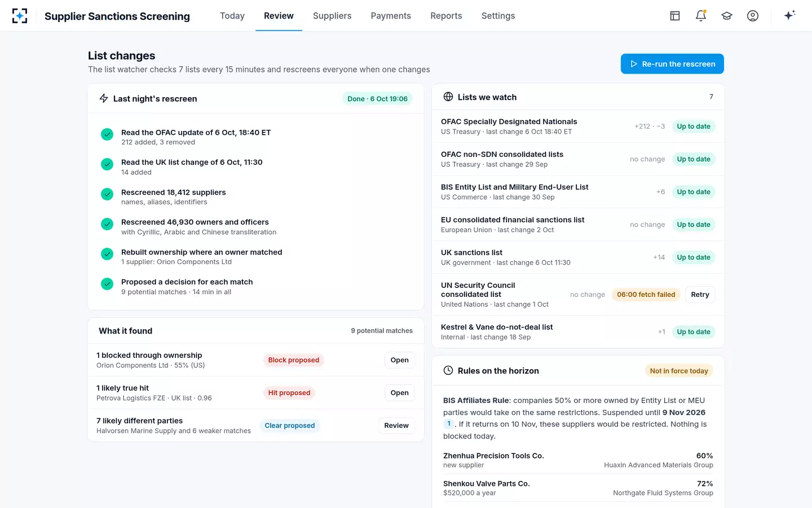Open the notifications bell
The width and height of the screenshot is (812, 508).
pyautogui.click(x=701, y=16)
